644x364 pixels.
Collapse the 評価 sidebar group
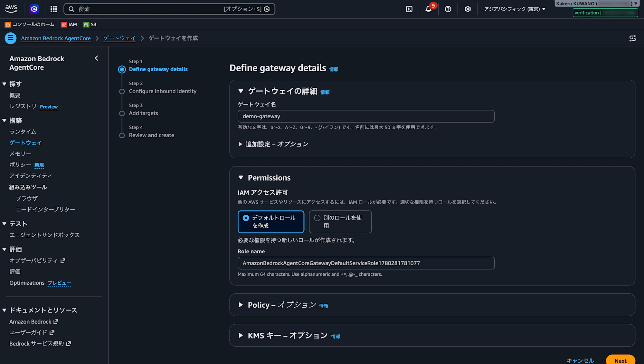pos(5,249)
